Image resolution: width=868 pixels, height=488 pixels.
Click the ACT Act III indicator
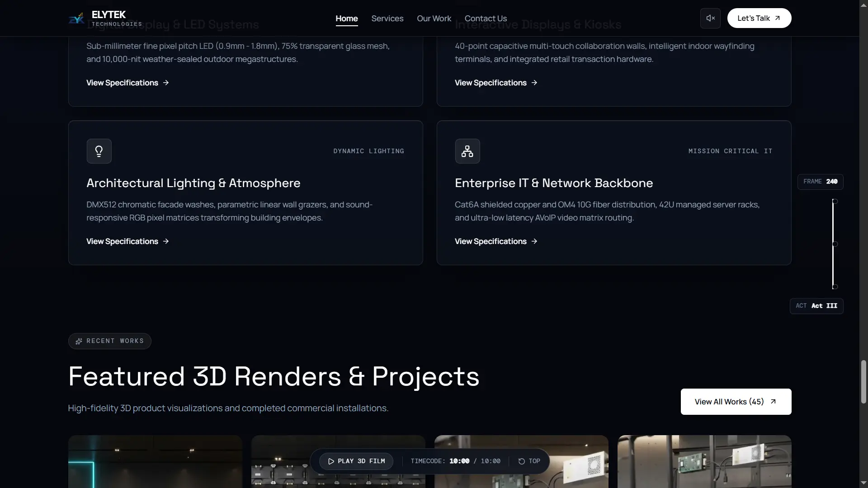(816, 306)
